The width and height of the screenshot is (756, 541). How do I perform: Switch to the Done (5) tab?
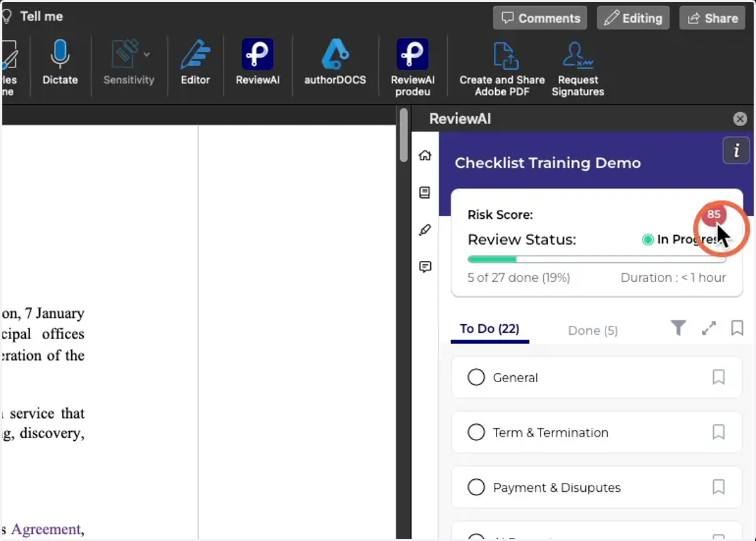pyautogui.click(x=593, y=330)
